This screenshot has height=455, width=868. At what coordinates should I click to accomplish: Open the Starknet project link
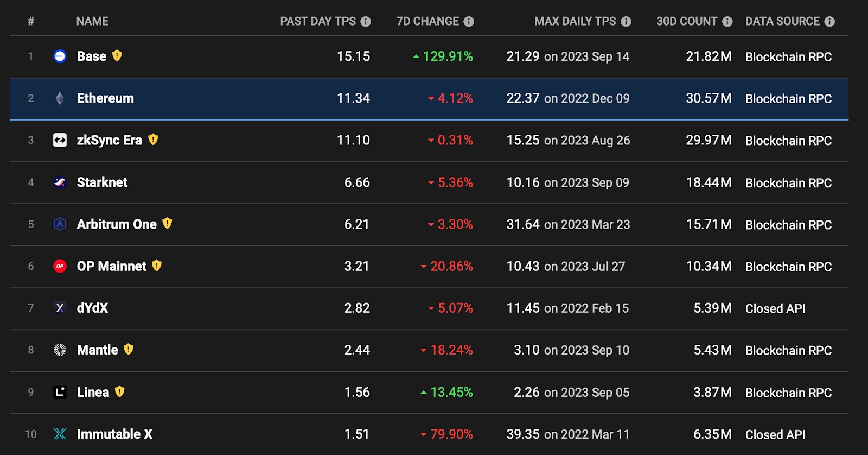pyautogui.click(x=102, y=182)
